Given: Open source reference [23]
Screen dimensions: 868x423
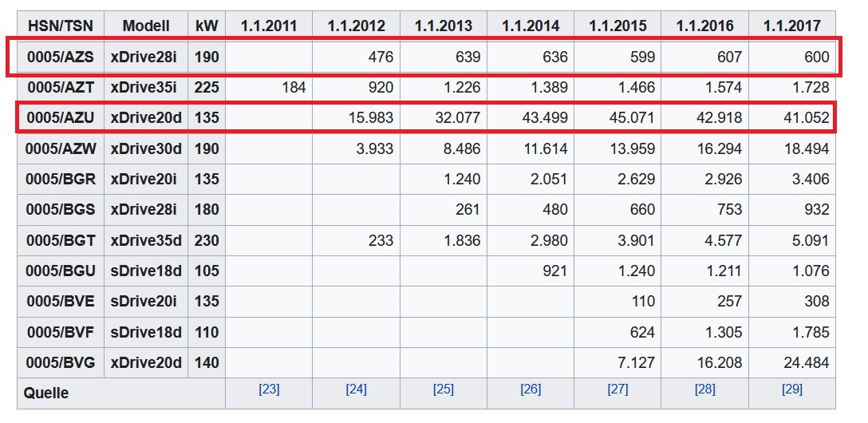Looking at the screenshot, I should tap(269, 389).
